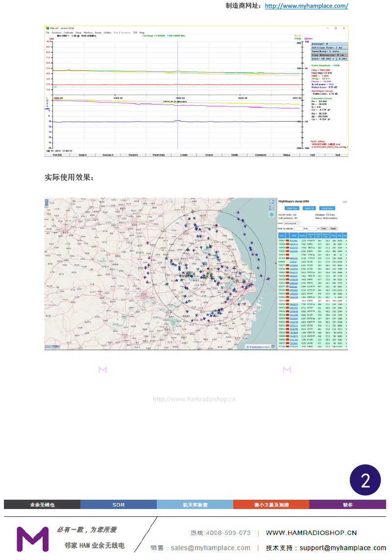Click the Average= 4 setting field
This screenshot has height=560, width=392.
(x=329, y=44)
